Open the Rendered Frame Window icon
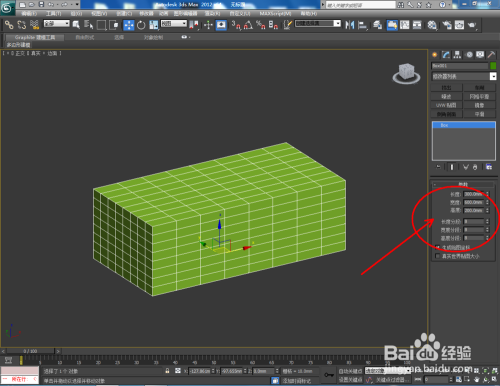Image resolution: width=500 pixels, height=386 pixels. (x=459, y=25)
